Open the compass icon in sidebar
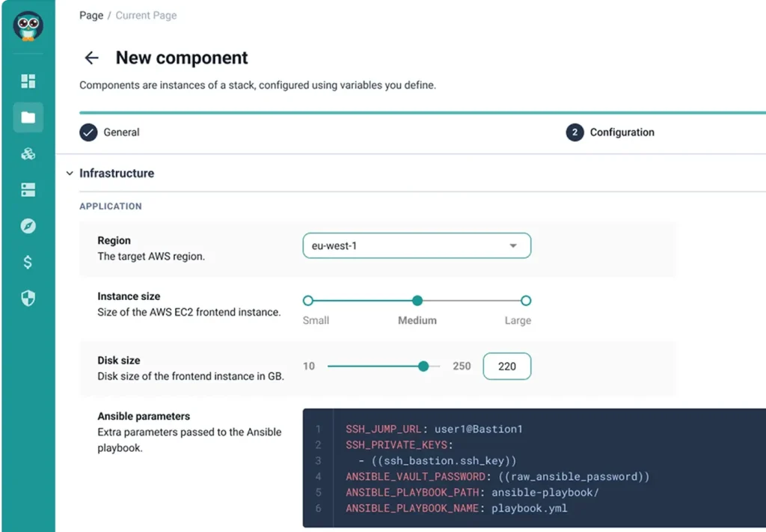 point(28,226)
